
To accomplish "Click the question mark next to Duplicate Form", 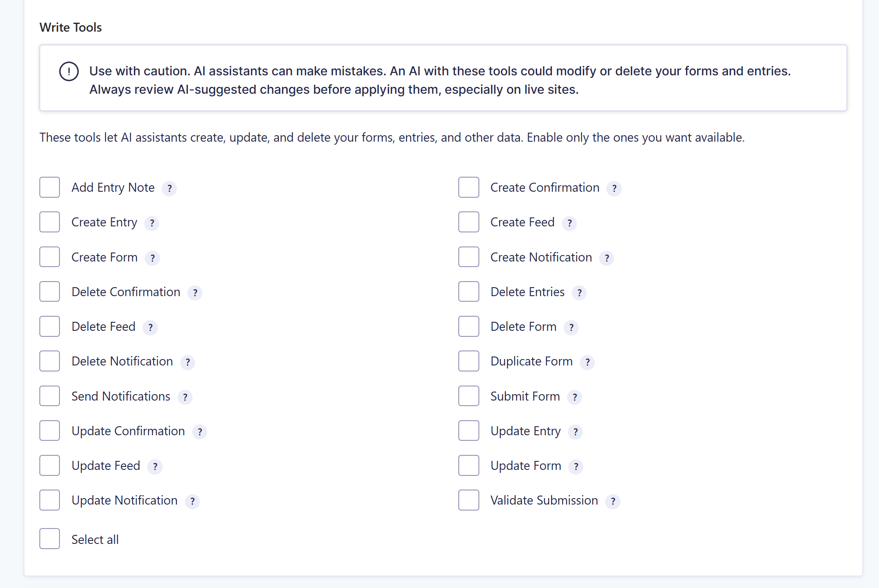I will (588, 362).
